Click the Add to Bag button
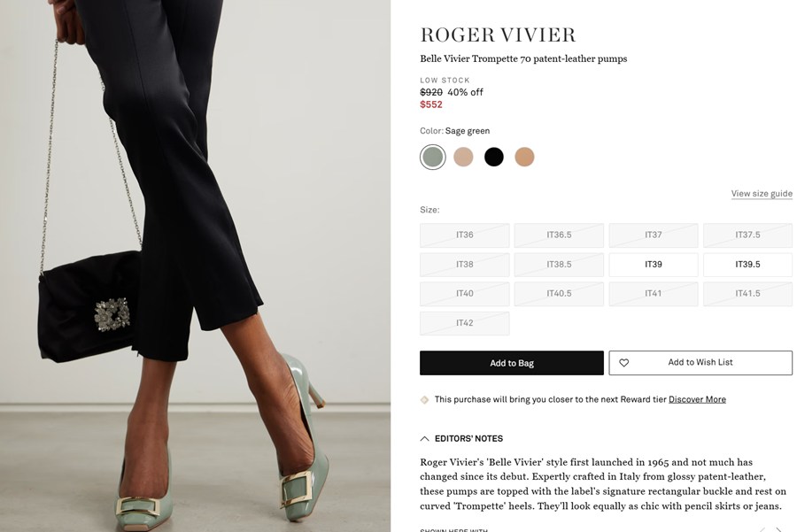This screenshot has width=797, height=532. coord(511,363)
